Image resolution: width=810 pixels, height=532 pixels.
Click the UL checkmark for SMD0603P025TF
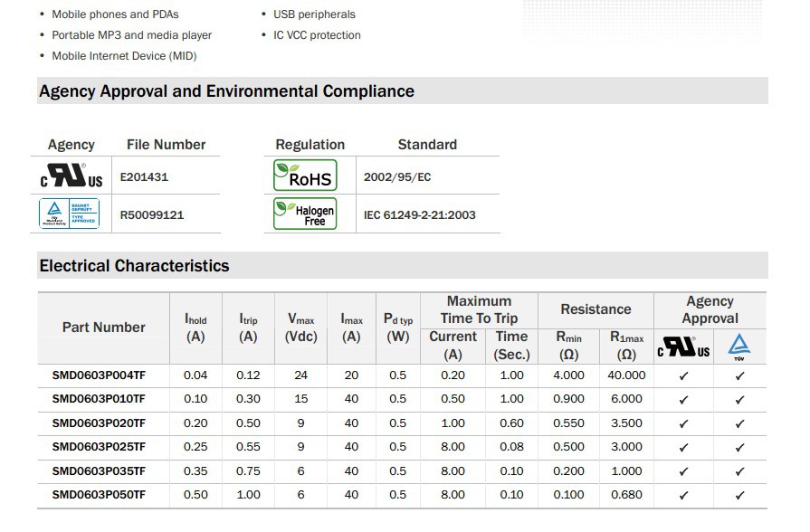click(683, 448)
